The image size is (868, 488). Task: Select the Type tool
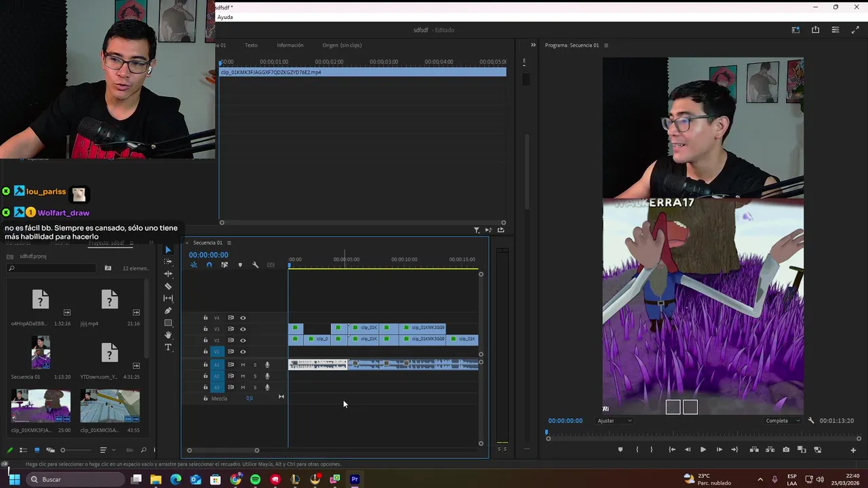click(168, 347)
